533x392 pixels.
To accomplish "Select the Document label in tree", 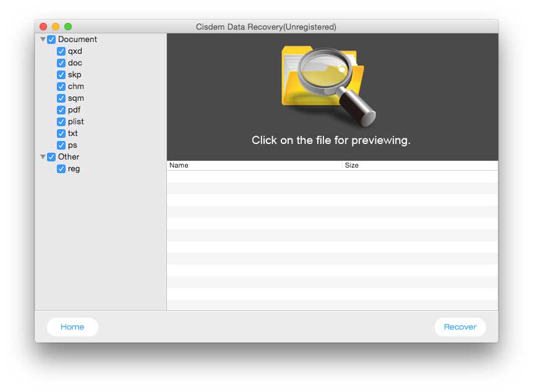I will 77,40.
